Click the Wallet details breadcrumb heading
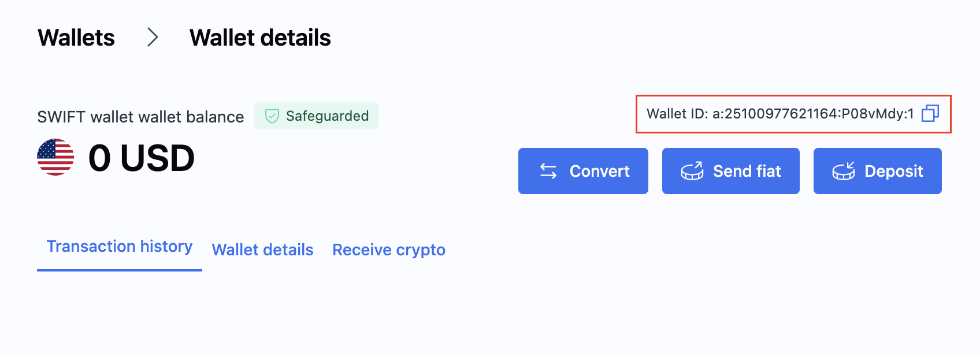Screen dimensions: 980x357 pos(260,38)
